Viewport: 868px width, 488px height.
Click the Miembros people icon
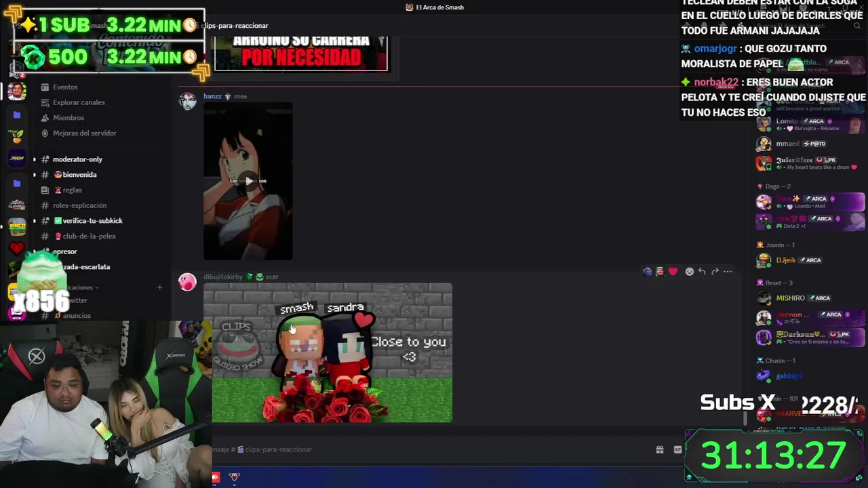point(45,118)
